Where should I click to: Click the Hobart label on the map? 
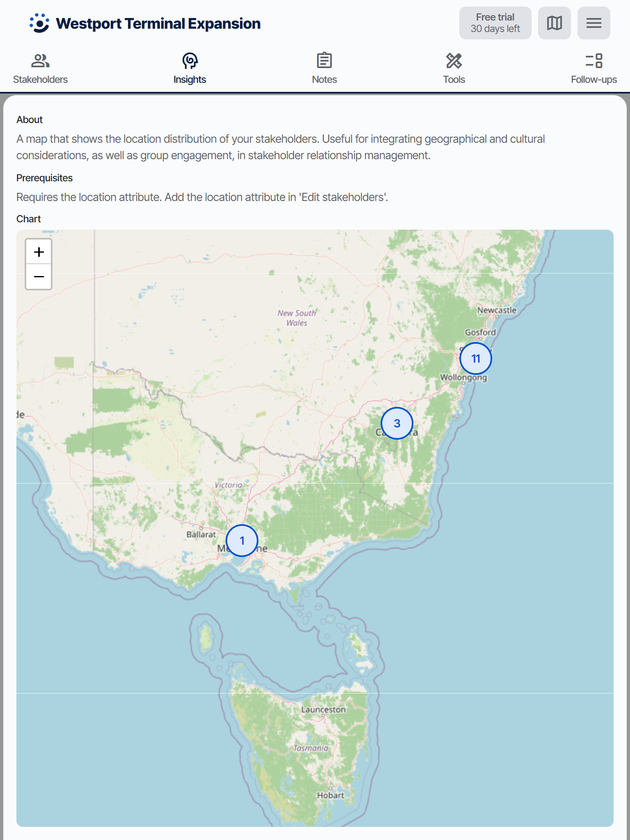click(330, 795)
